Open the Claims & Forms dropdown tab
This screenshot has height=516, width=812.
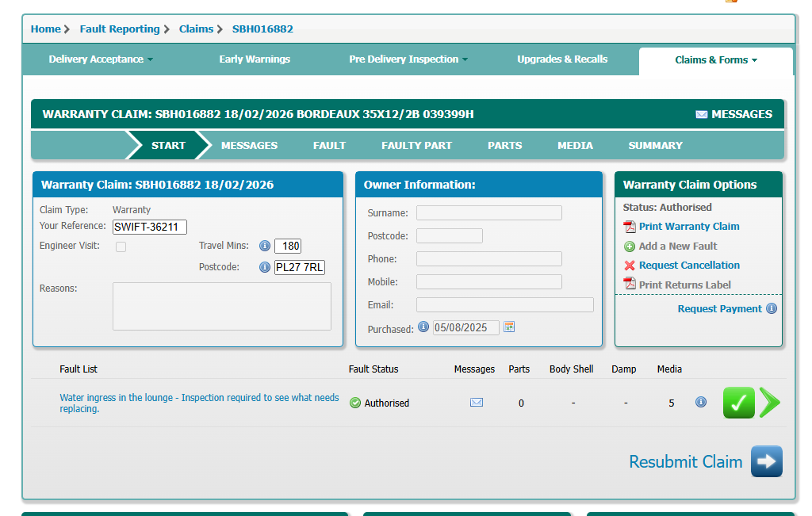coord(716,60)
